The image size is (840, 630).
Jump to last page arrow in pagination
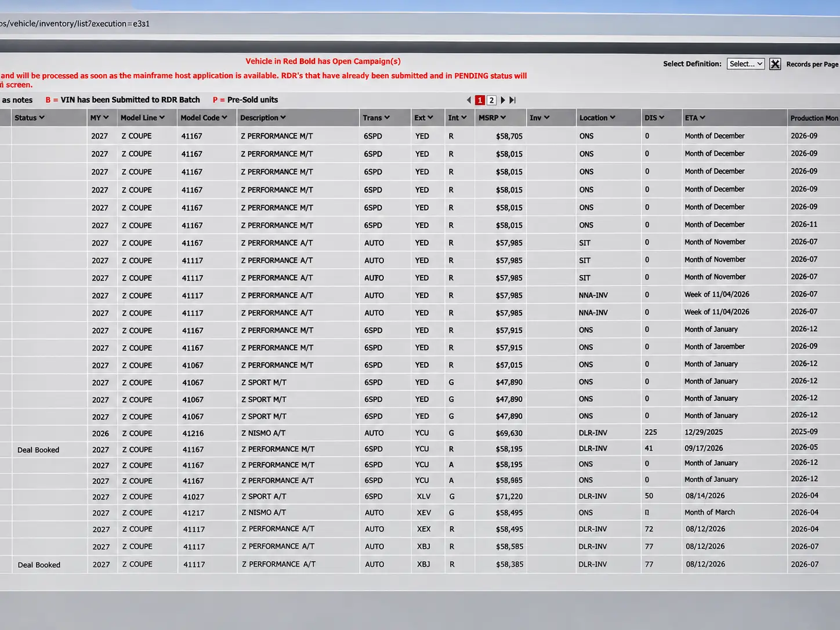tap(513, 100)
